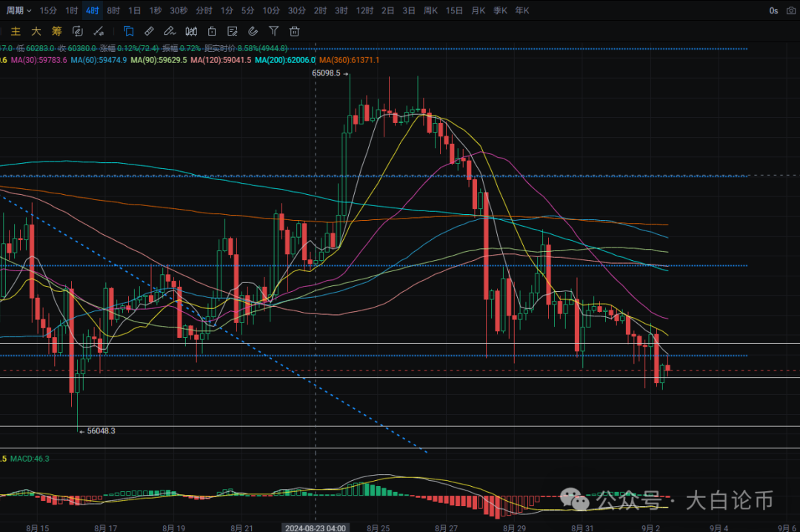Click the MA(30):59783.6 indicator label
The height and width of the screenshot is (532, 800).
[x=39, y=60]
